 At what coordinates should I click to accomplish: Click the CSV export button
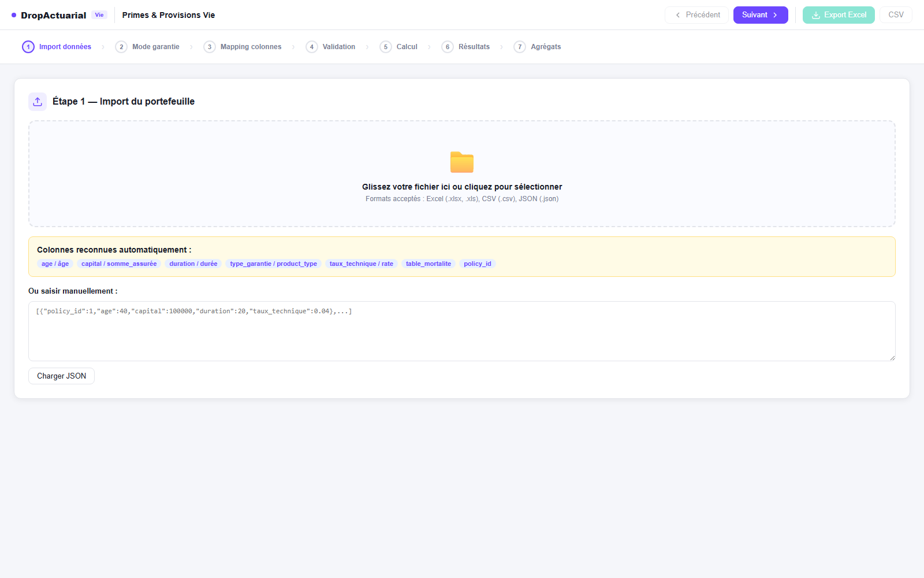coord(896,15)
